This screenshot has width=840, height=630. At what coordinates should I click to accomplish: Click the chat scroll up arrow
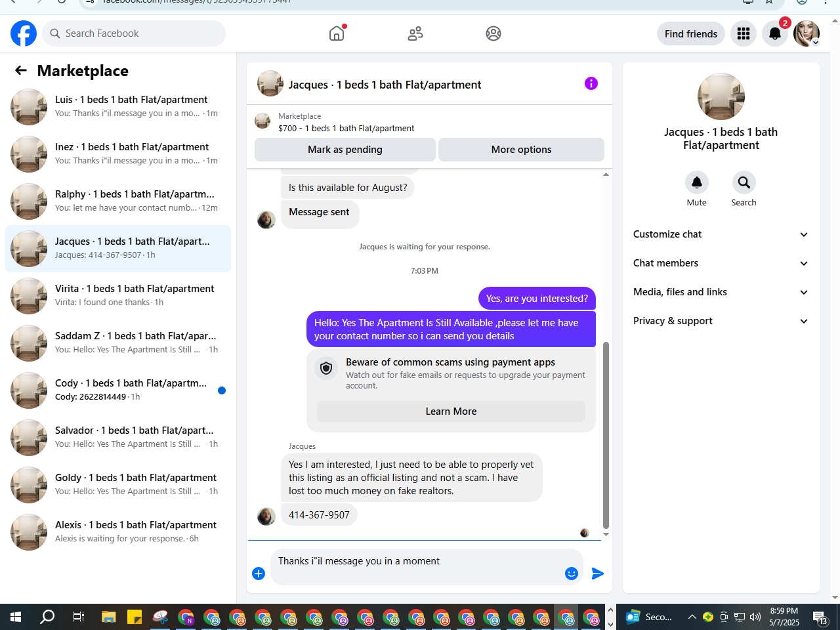606,175
